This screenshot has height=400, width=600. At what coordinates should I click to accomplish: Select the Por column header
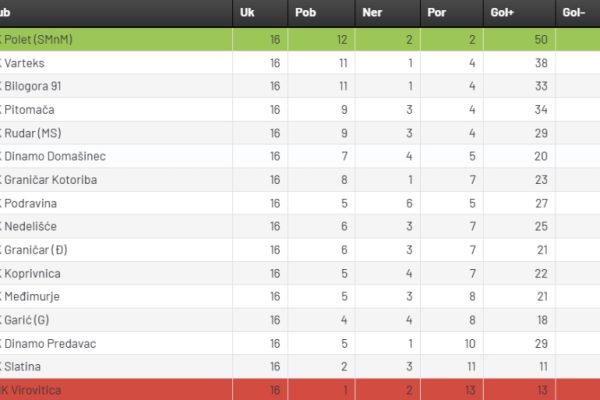click(x=437, y=13)
